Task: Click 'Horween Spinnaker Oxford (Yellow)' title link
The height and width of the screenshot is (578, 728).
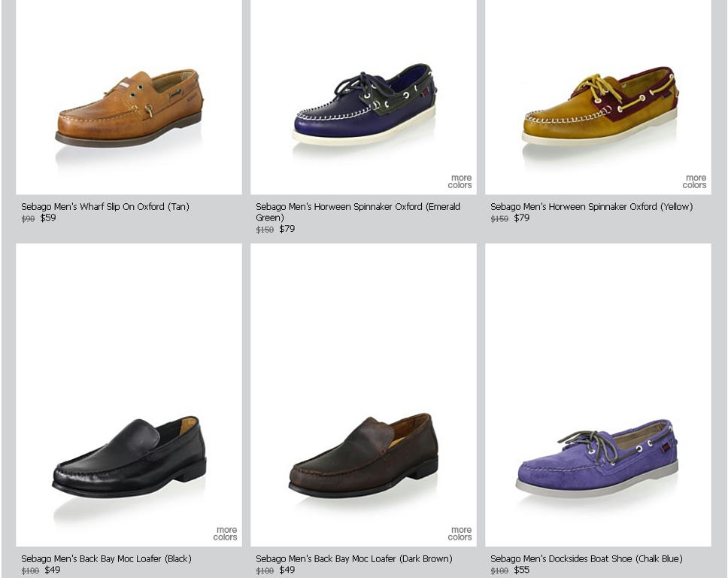Action: [x=591, y=207]
